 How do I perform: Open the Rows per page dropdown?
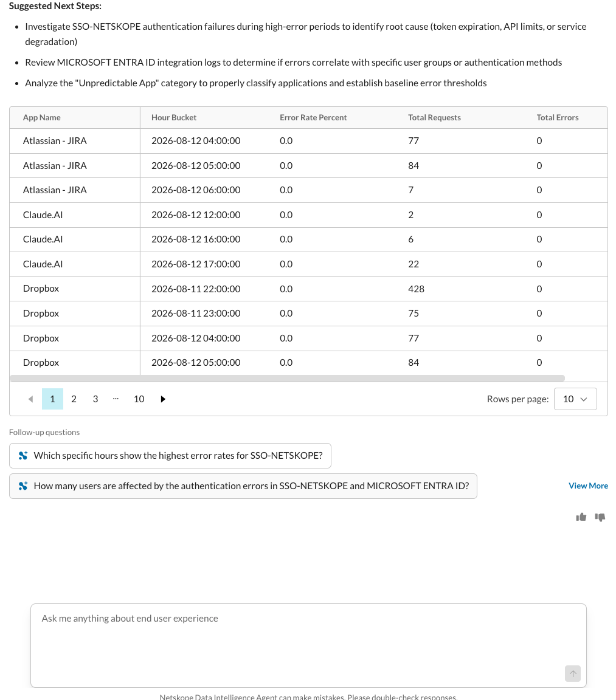coord(575,399)
